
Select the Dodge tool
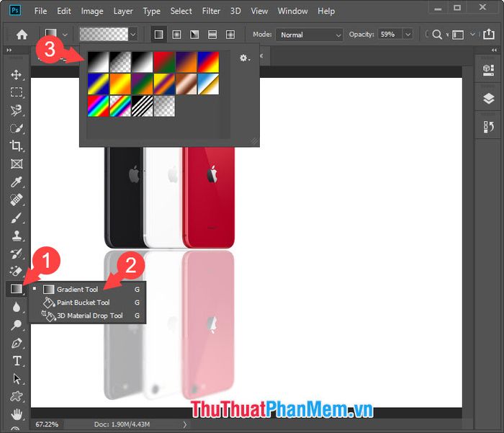tap(17, 325)
